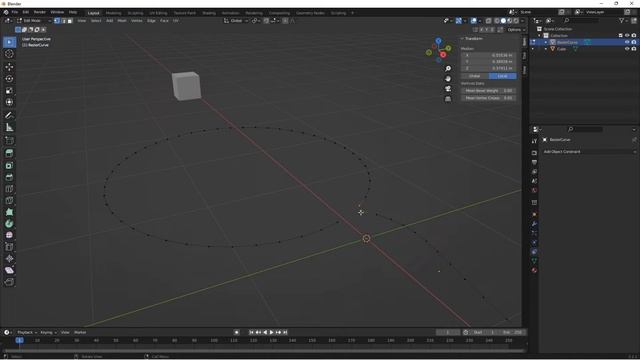Select the Knife tool
The width and height of the screenshot is (640, 360).
coord(9,200)
